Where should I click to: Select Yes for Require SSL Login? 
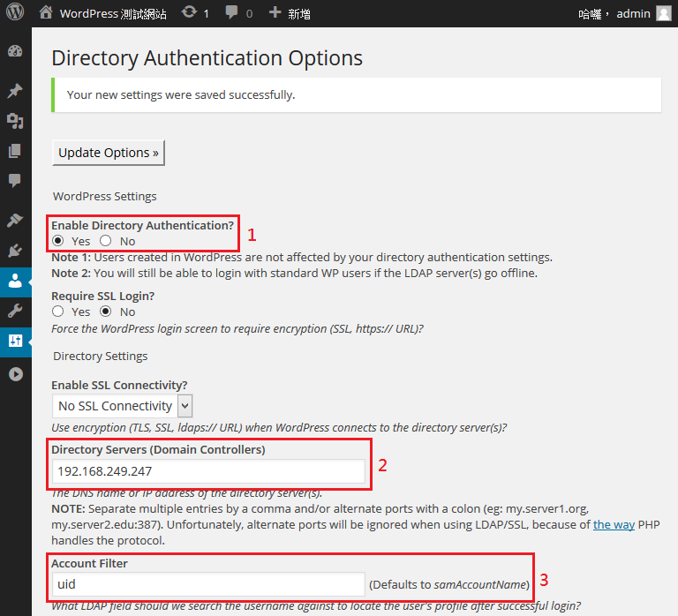[x=58, y=312]
